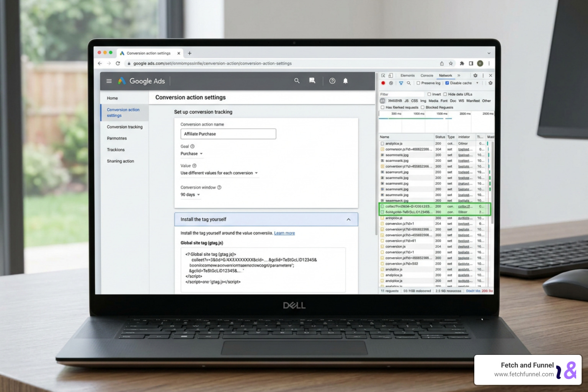Click the Network request list vertical scrollbar
This screenshot has height=392, width=588.
pos(492,183)
